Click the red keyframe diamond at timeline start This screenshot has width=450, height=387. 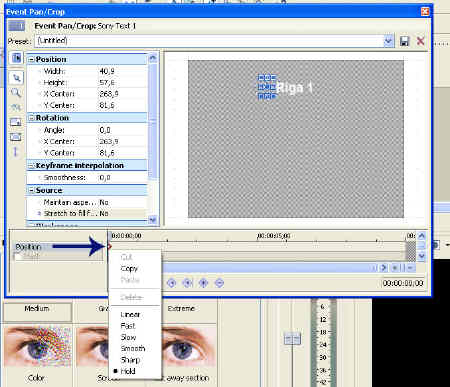coord(109,246)
